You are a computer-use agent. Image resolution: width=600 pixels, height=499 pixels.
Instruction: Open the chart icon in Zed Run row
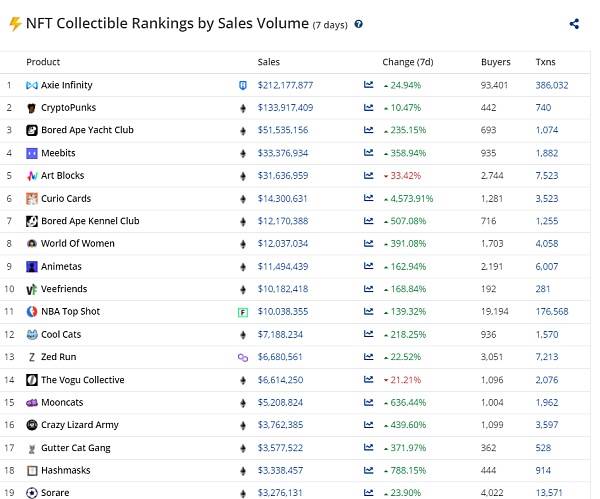(368, 357)
